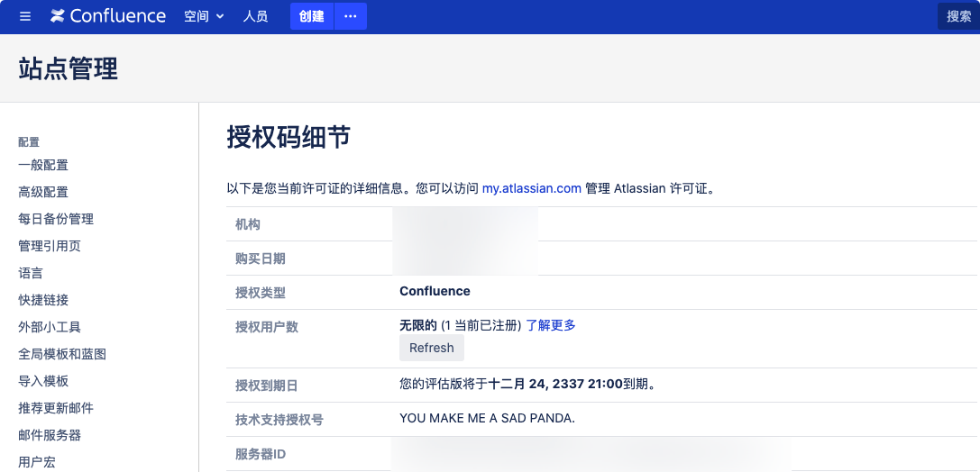
Task: Follow the my.atlassian.com link
Action: coord(532,188)
